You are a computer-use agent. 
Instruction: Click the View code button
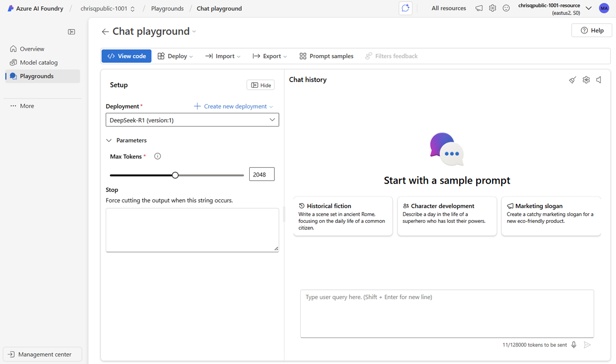(127, 56)
